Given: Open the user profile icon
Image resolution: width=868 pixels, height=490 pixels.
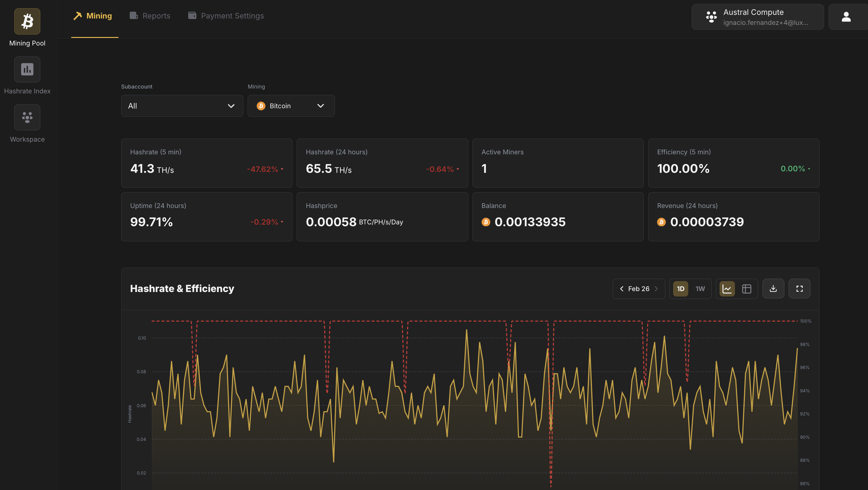Looking at the screenshot, I should coord(846,17).
